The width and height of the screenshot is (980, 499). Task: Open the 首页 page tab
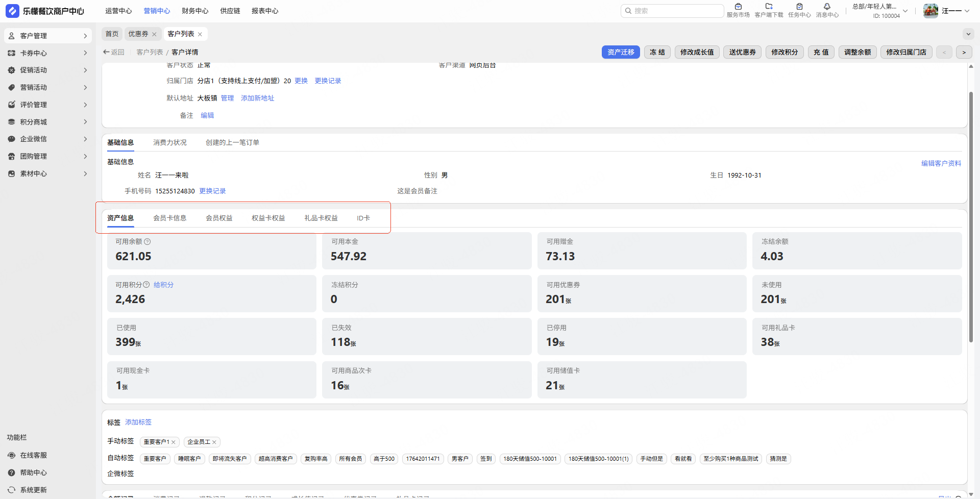(x=112, y=34)
